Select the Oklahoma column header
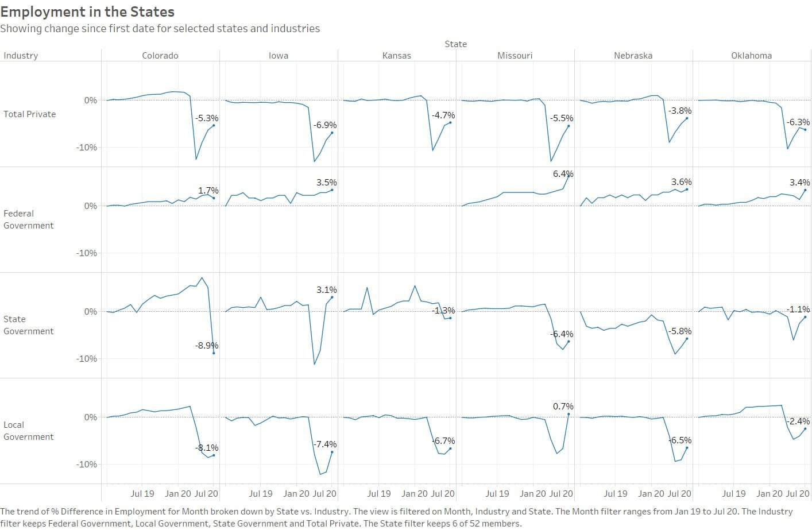The image size is (812, 530). [x=751, y=56]
